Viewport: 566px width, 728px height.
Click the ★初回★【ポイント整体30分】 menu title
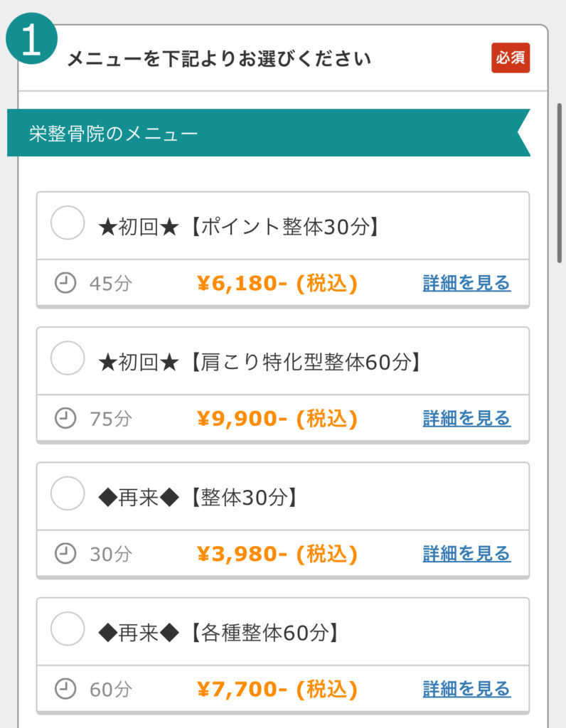click(x=237, y=227)
